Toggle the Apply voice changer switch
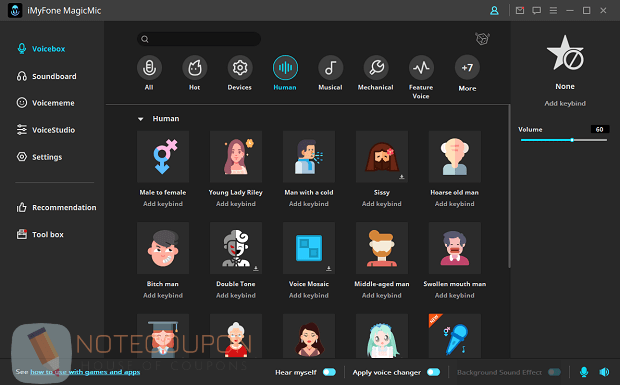The height and width of the screenshot is (385, 620). pyautogui.click(x=433, y=372)
